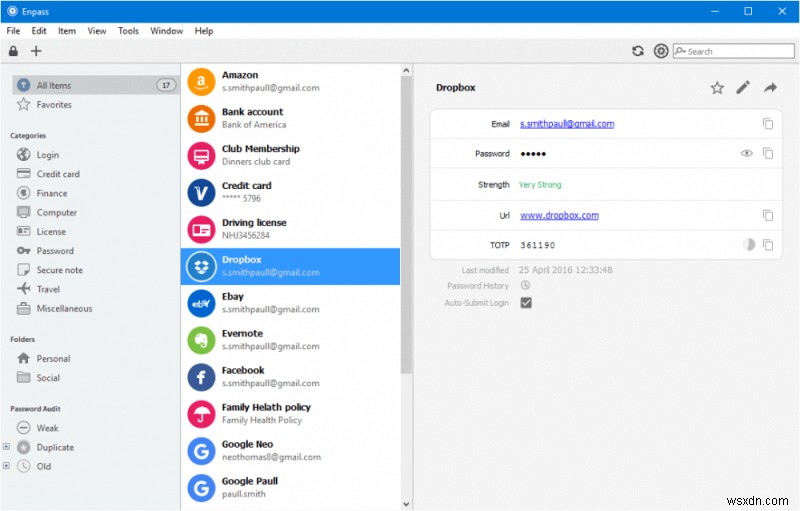Click the 17 items count badge
Screen dimensions: 800x511
(166, 85)
